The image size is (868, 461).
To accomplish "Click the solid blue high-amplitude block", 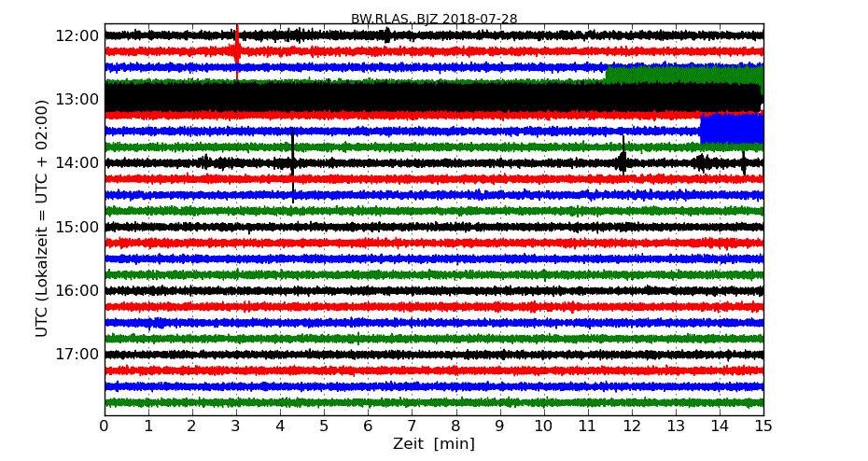I will 732,129.
